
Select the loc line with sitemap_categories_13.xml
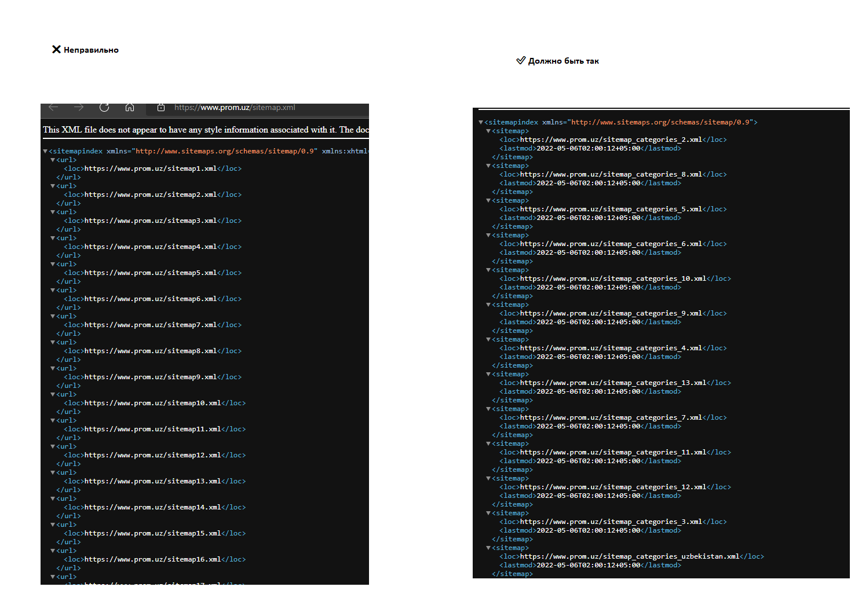tap(615, 383)
